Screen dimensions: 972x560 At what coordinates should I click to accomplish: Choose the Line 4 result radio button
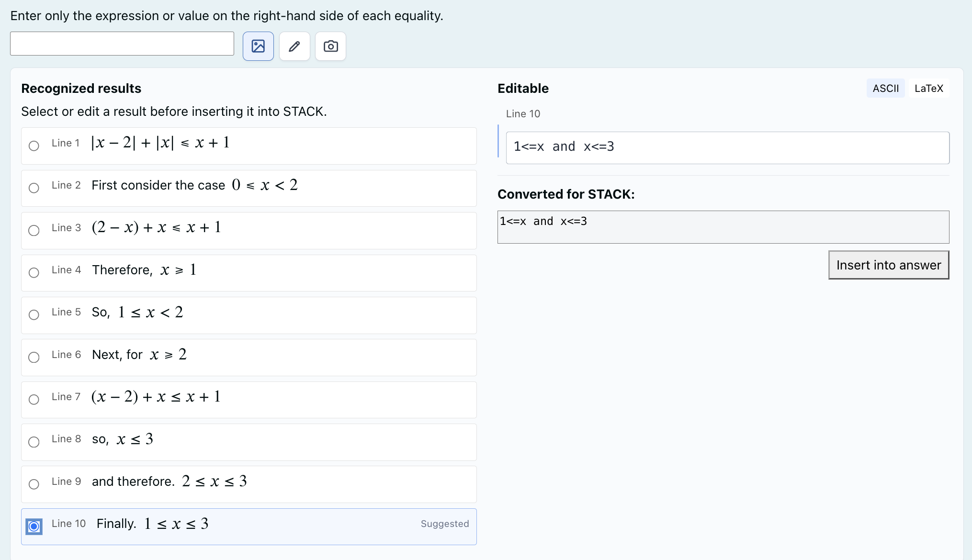34,272
